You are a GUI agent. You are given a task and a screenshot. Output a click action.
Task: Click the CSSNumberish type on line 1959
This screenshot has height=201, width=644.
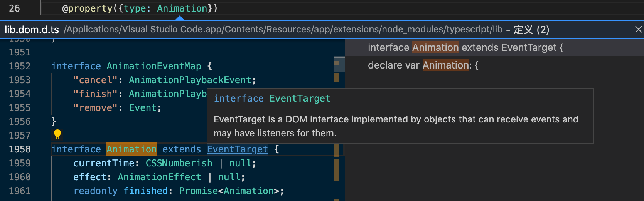point(179,163)
